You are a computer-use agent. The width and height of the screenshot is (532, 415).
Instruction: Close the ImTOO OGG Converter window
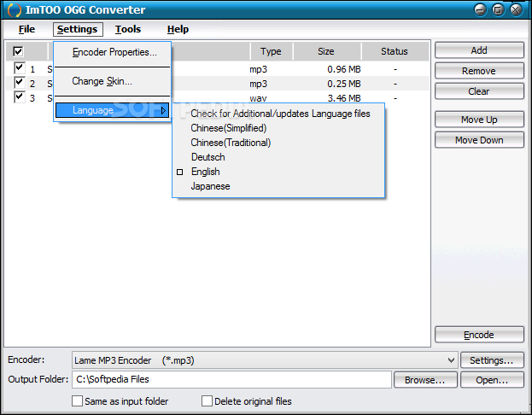pos(516,10)
